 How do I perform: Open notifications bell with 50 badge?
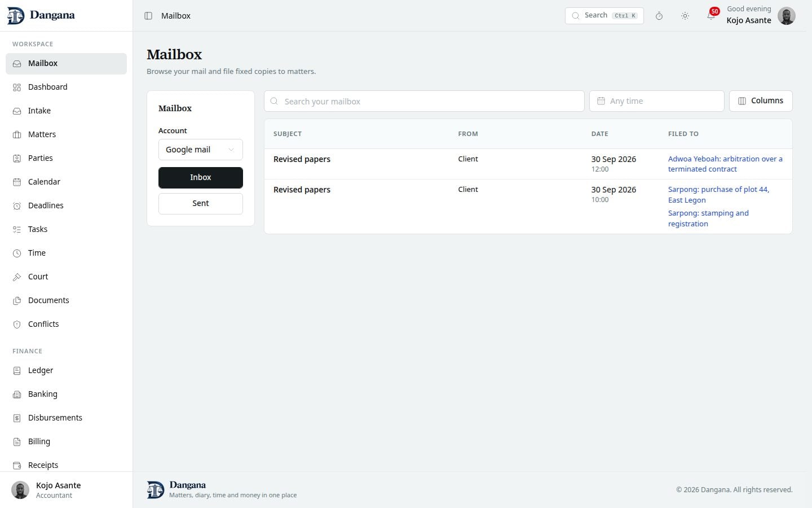pyautogui.click(x=712, y=15)
